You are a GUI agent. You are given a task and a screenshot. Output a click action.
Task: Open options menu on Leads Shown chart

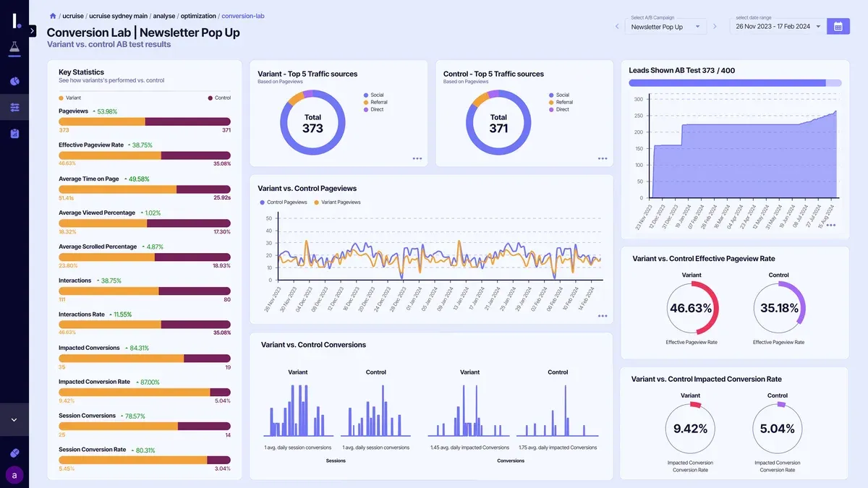pyautogui.click(x=831, y=225)
